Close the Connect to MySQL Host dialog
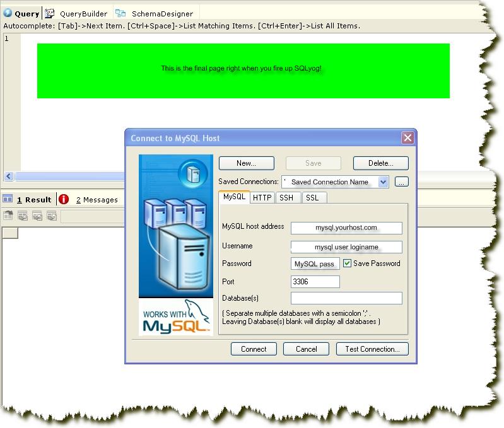 click(407, 138)
